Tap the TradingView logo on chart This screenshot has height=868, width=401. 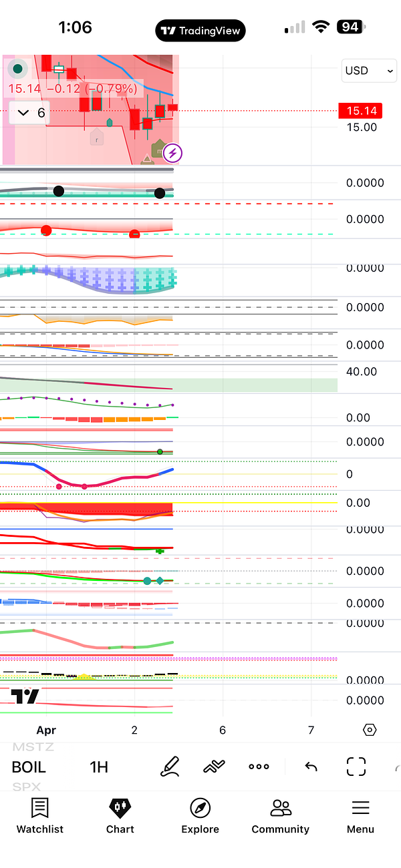[x=25, y=696]
